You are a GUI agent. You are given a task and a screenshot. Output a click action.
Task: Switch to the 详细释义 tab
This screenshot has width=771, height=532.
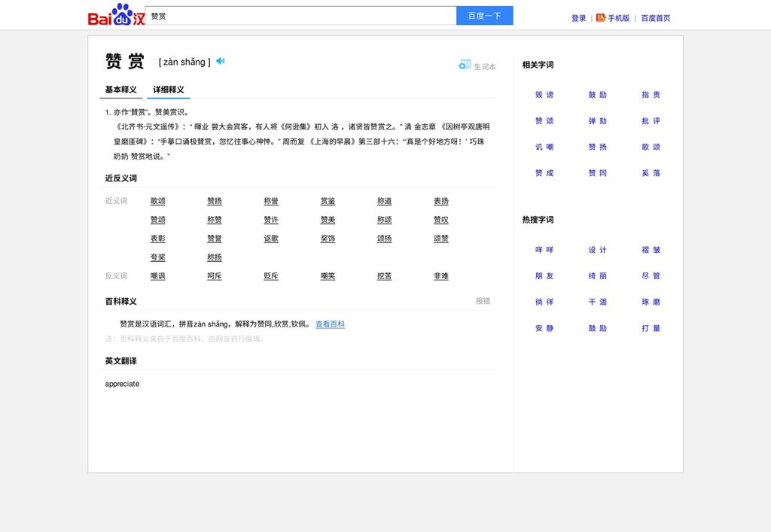click(167, 90)
